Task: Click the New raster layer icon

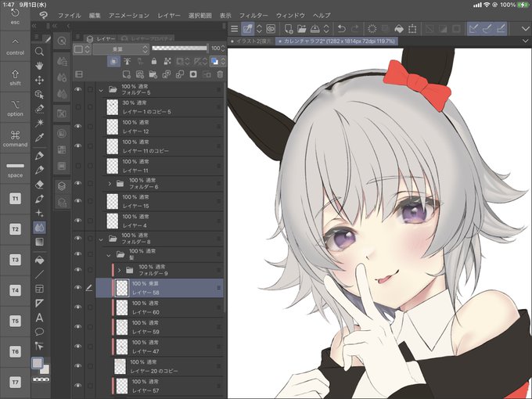Action: pos(126,74)
